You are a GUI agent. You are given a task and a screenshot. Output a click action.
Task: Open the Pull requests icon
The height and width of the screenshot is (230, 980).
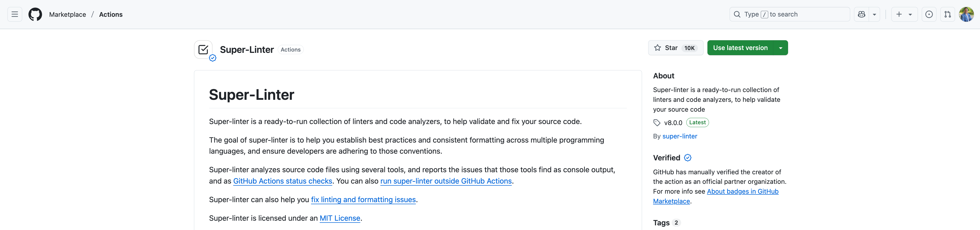[947, 14]
